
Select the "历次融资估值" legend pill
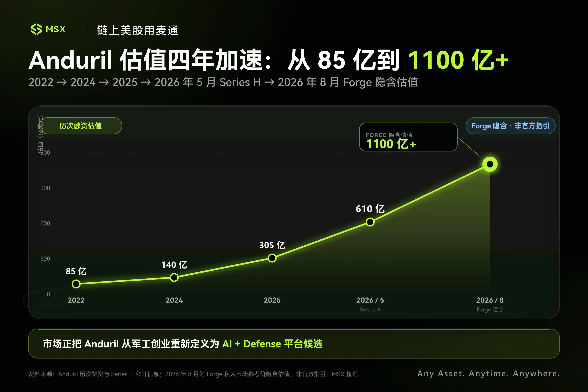pyautogui.click(x=81, y=126)
